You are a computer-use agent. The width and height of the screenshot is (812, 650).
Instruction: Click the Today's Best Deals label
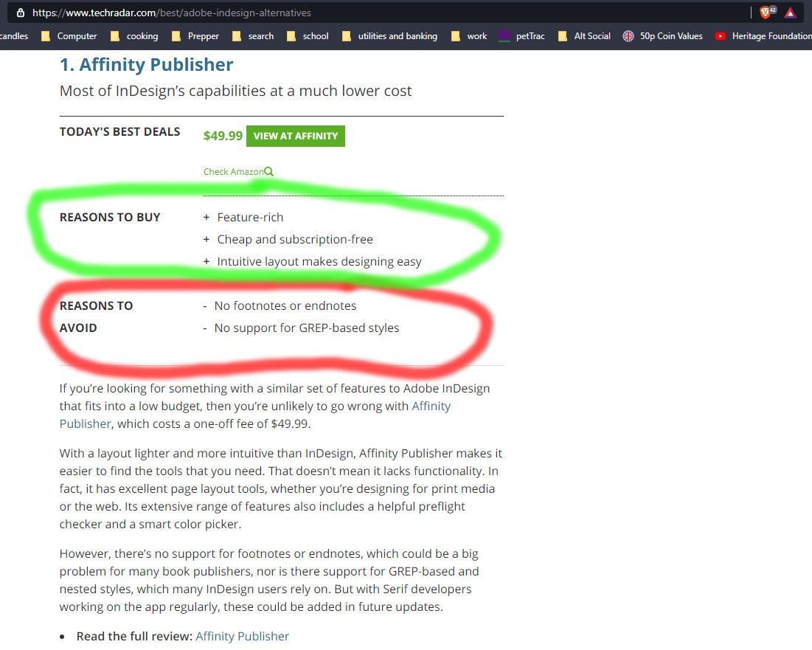[119, 131]
